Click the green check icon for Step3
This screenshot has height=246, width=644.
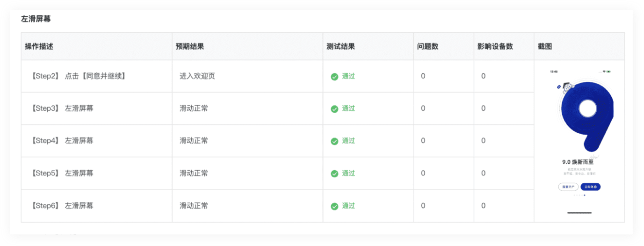click(334, 109)
